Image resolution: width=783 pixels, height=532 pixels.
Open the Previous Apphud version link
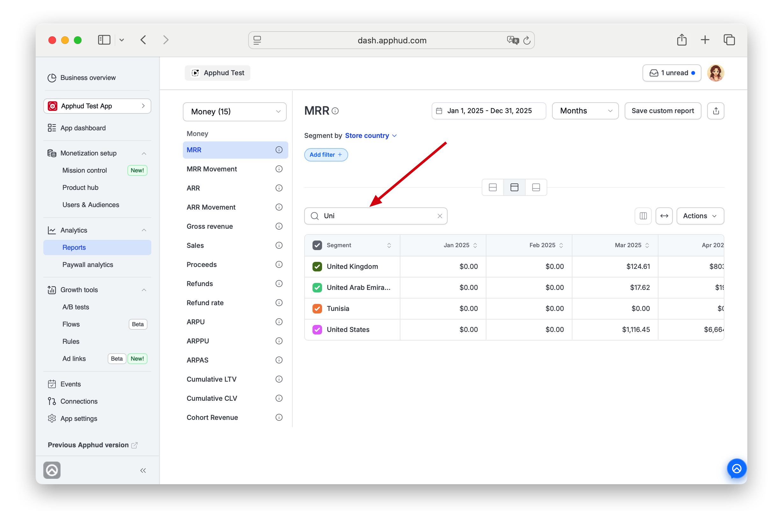coord(92,445)
